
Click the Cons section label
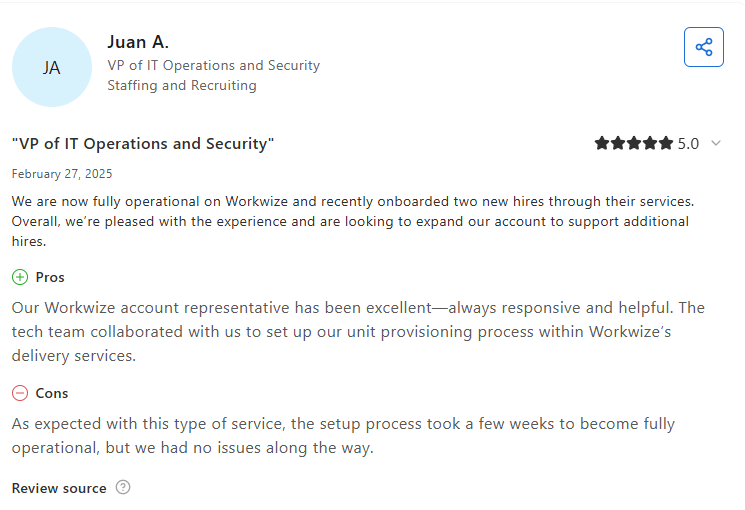52,393
